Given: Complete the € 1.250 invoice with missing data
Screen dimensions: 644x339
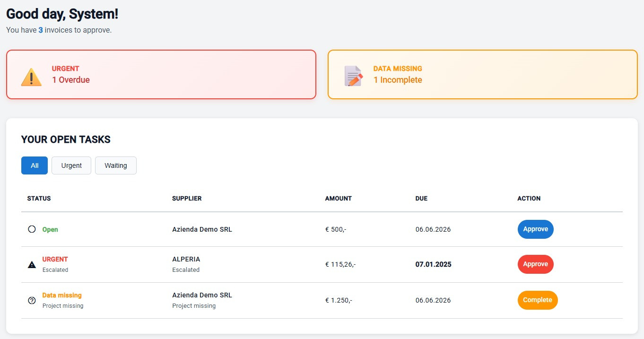Looking at the screenshot, I should pyautogui.click(x=538, y=300).
